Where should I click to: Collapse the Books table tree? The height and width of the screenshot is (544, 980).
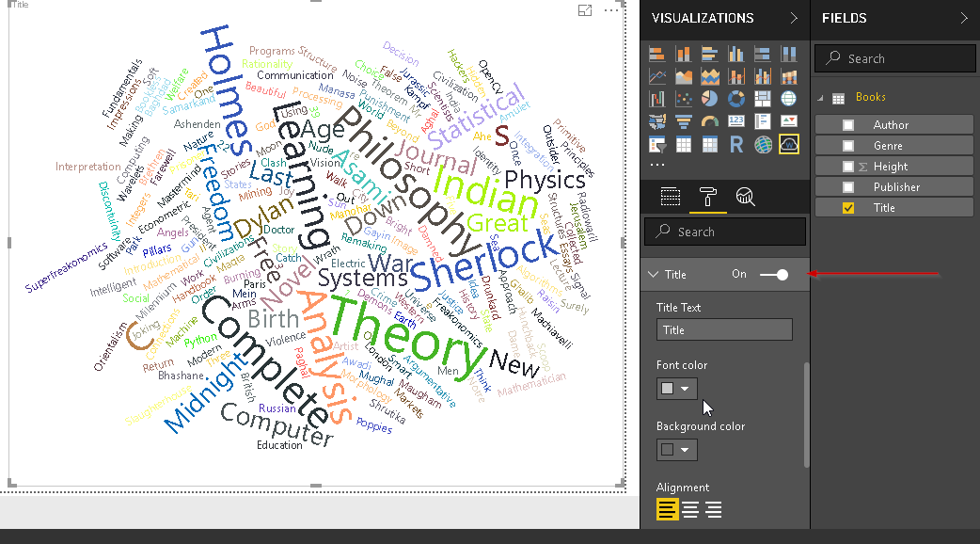tap(821, 98)
